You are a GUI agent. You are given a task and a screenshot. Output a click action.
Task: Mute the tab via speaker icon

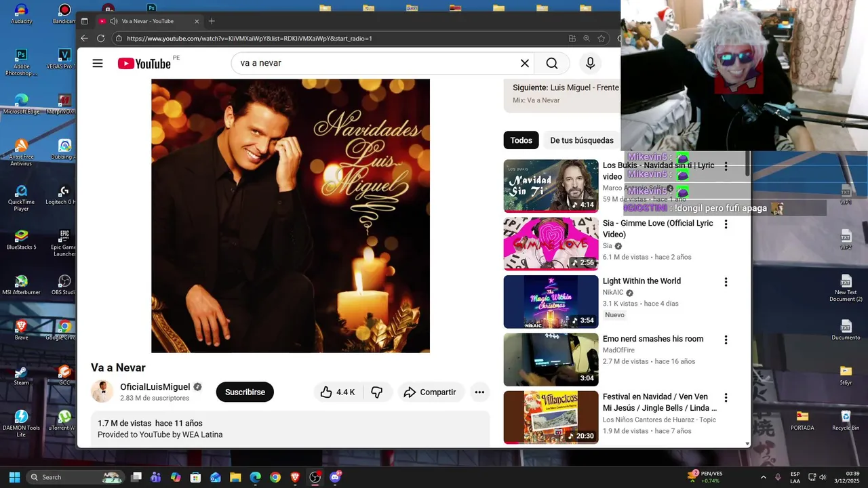pyautogui.click(x=113, y=21)
